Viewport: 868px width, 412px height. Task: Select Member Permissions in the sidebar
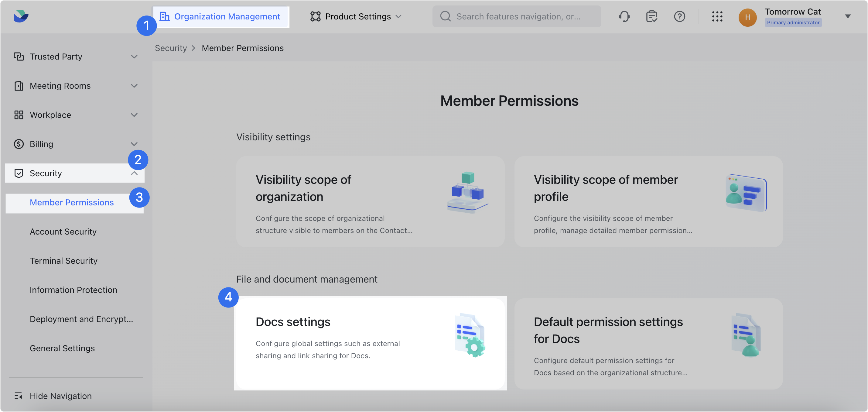point(72,202)
